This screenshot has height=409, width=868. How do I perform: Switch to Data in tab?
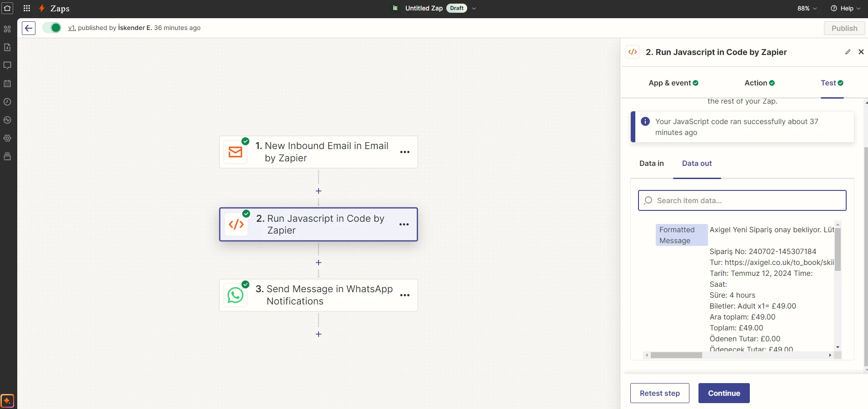(x=651, y=163)
